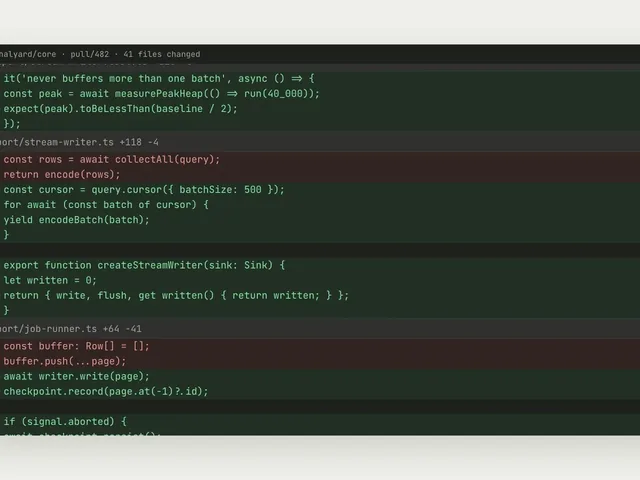Click the 'for await (const batch of cursor) {' line
This screenshot has height=480, width=640.
[320, 204]
